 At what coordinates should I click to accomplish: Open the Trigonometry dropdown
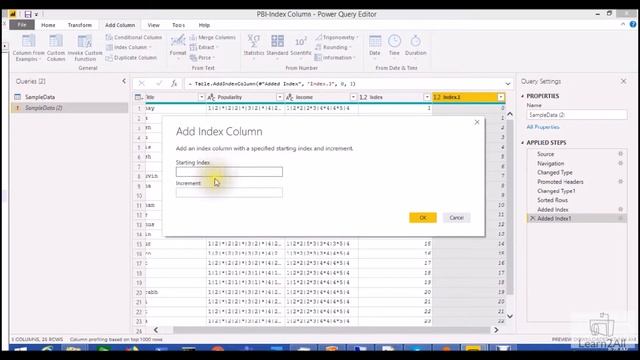pos(337,37)
